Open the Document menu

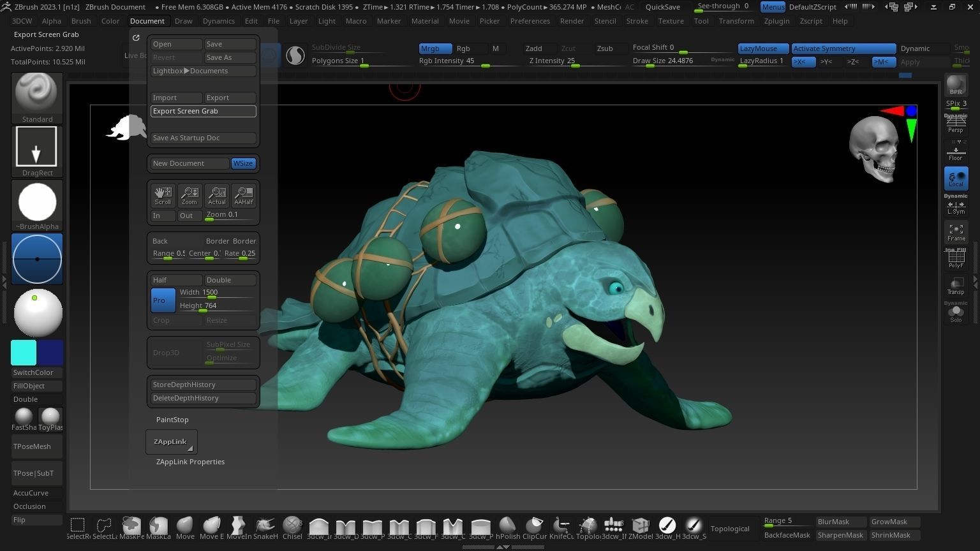coord(147,20)
